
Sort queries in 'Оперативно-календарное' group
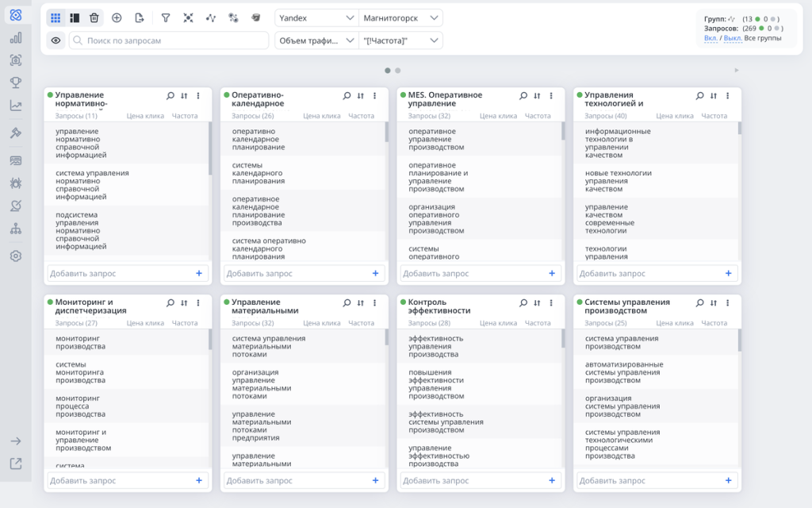click(361, 96)
